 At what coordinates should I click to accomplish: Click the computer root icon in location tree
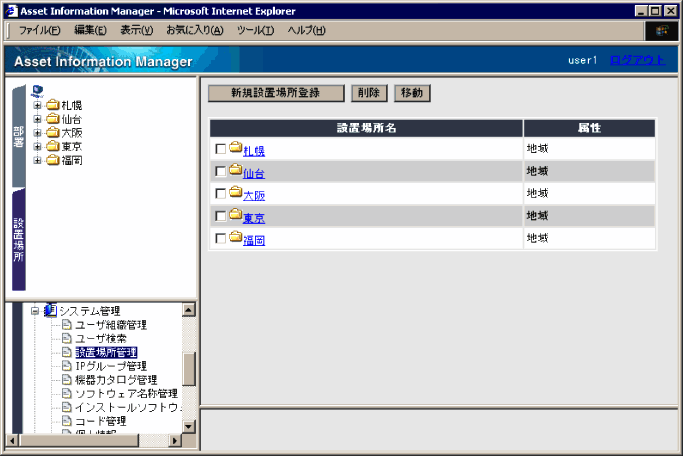tap(37, 91)
